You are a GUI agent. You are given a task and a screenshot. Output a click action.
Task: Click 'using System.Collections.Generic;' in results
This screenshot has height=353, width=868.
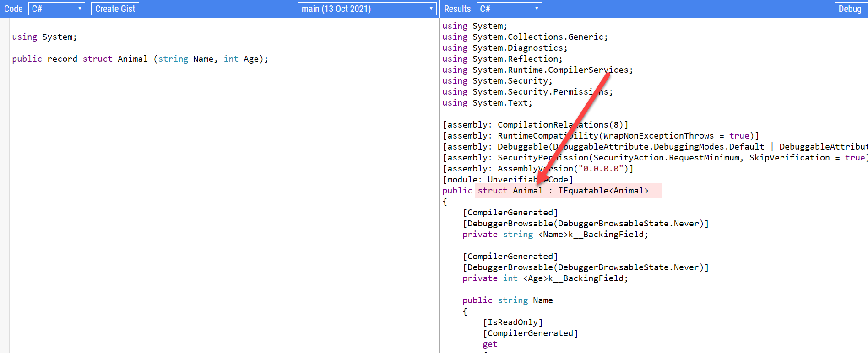(525, 37)
